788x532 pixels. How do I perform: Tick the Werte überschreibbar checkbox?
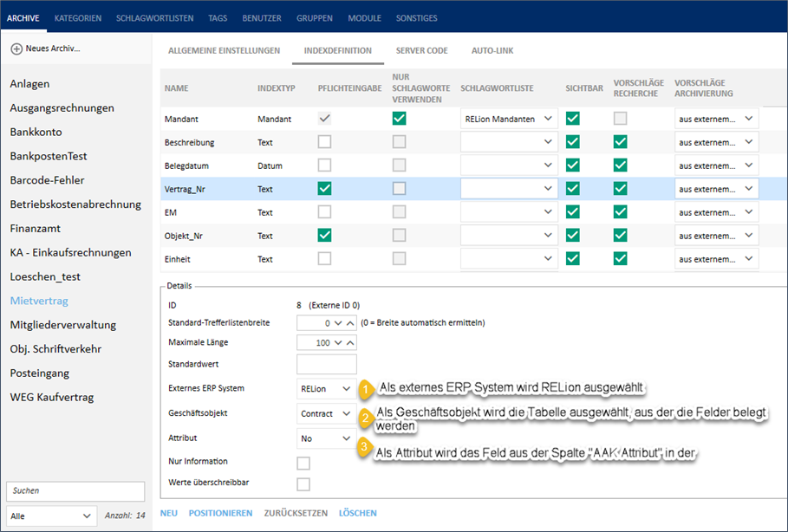303,484
